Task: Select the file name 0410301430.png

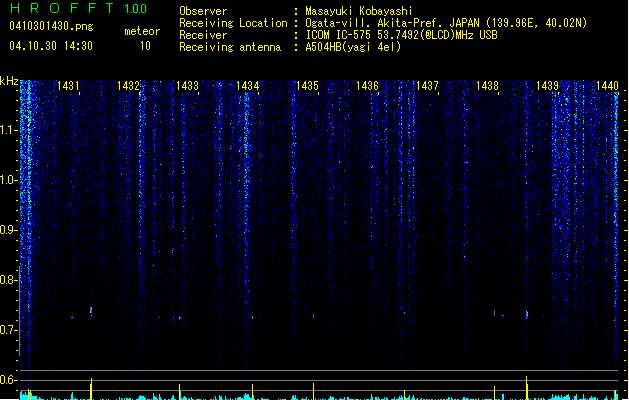Action: 51,26
